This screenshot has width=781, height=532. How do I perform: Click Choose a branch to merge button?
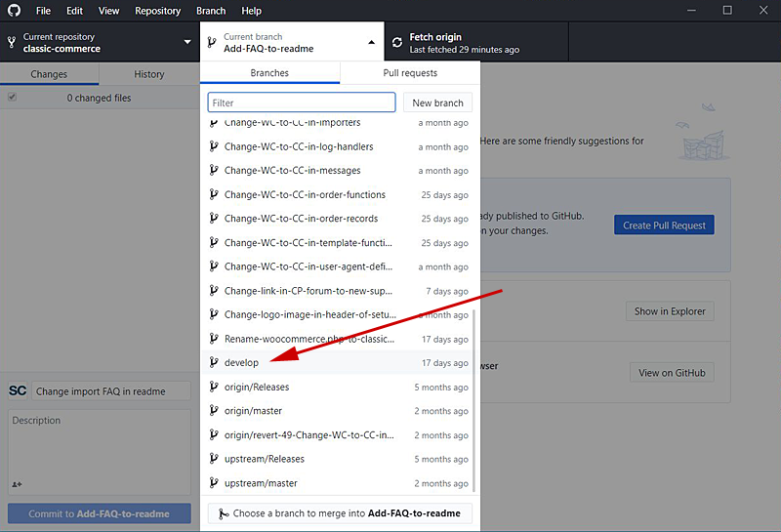[x=340, y=513]
